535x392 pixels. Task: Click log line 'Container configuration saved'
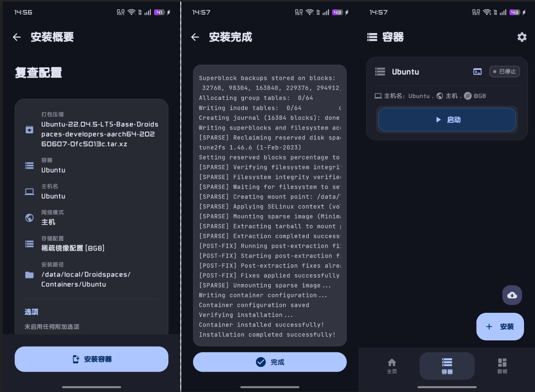(254, 305)
